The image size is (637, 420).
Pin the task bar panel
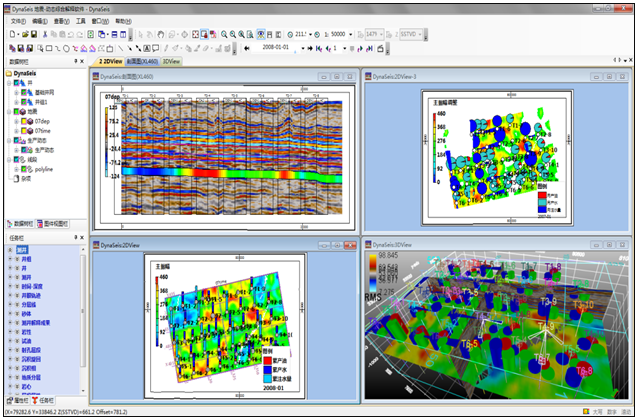click(76, 239)
